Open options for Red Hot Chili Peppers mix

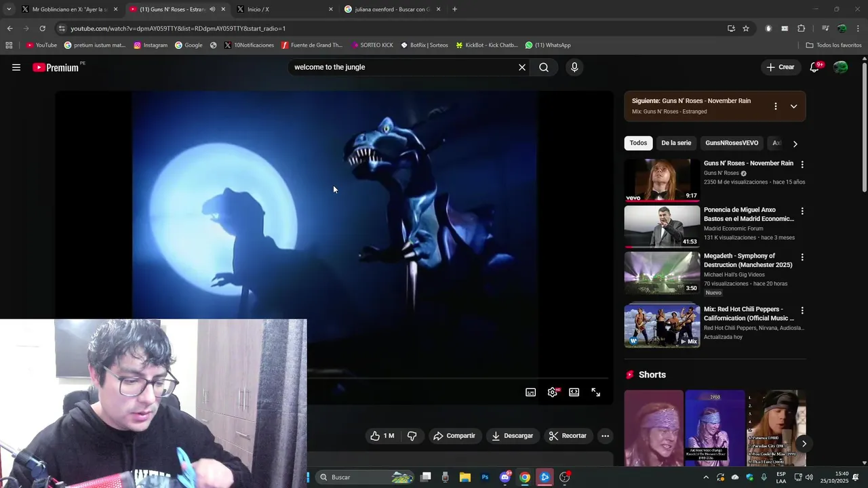802,310
